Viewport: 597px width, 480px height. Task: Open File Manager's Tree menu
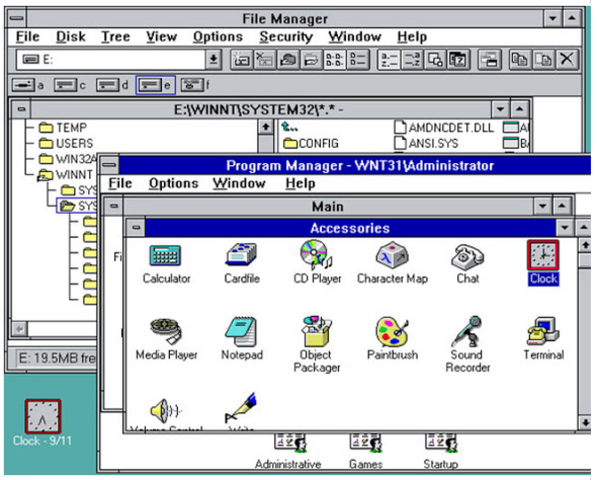point(115,37)
